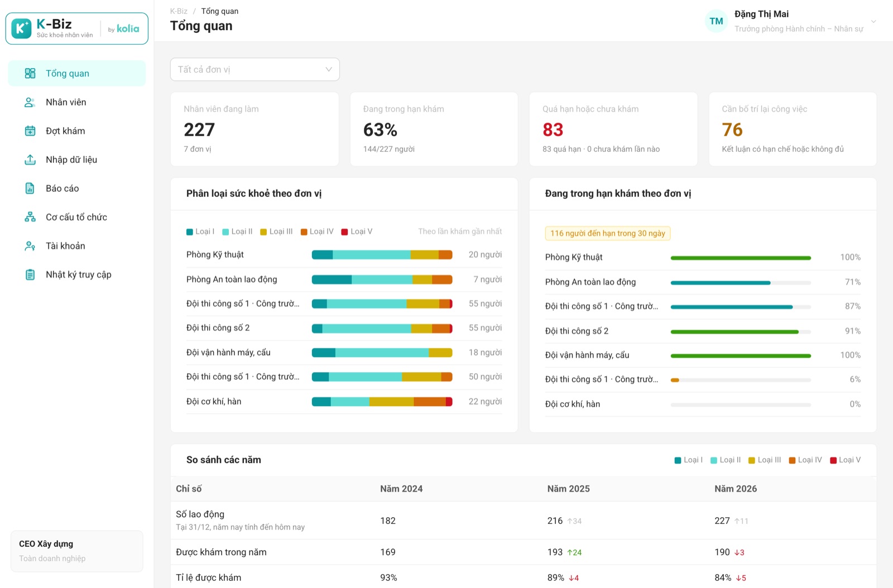Click the CEO Xây dựng enterprise card
This screenshot has height=588, width=893.
tap(77, 551)
